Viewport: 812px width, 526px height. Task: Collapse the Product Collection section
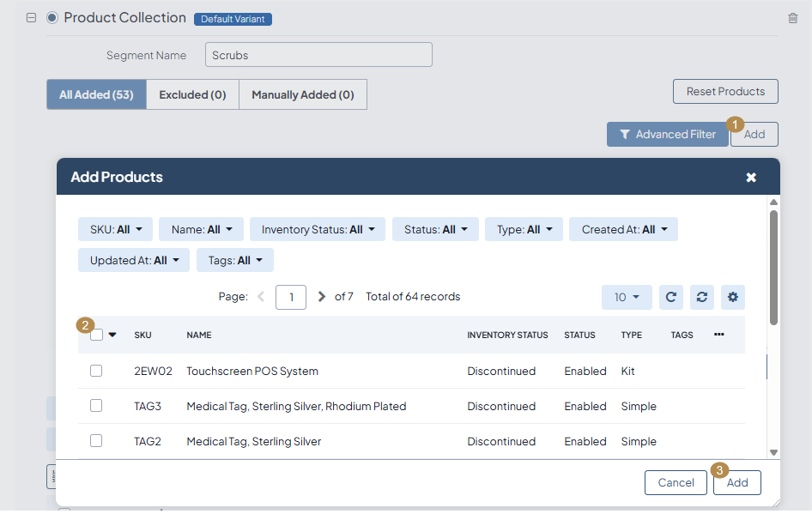tap(31, 18)
